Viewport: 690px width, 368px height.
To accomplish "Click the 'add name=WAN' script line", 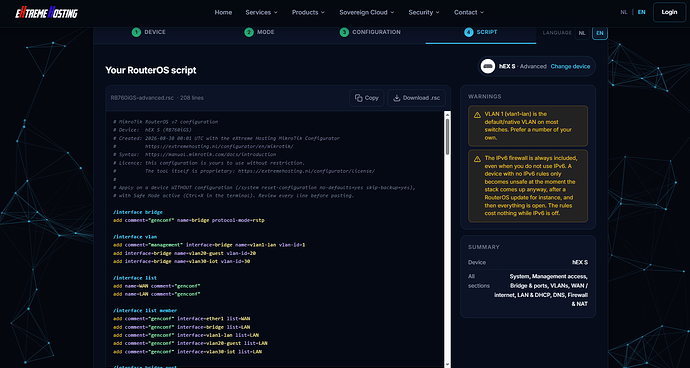I will [157, 286].
